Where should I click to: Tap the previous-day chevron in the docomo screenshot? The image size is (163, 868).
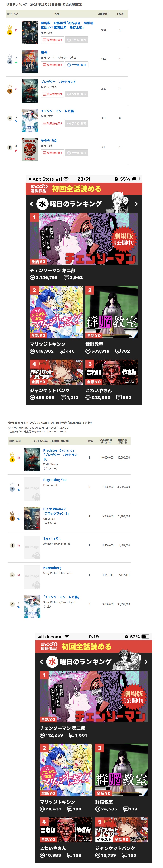(x=41, y=662)
